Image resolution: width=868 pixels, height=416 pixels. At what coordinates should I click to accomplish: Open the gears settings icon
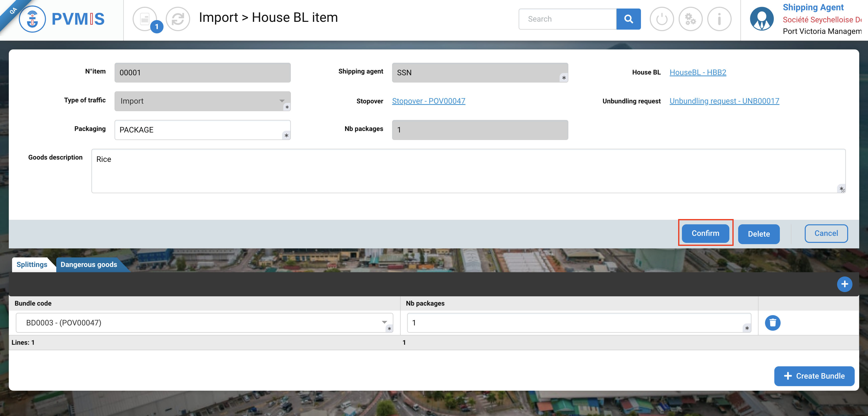[690, 19]
